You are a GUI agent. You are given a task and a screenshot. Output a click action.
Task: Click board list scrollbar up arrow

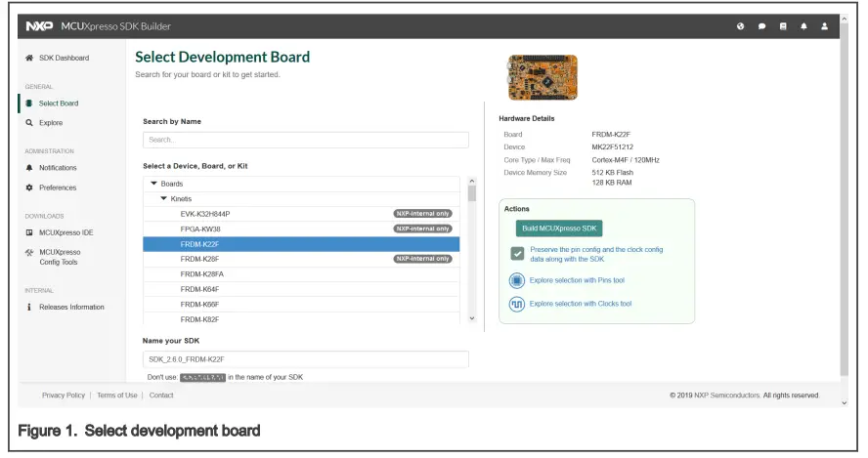pos(472,181)
